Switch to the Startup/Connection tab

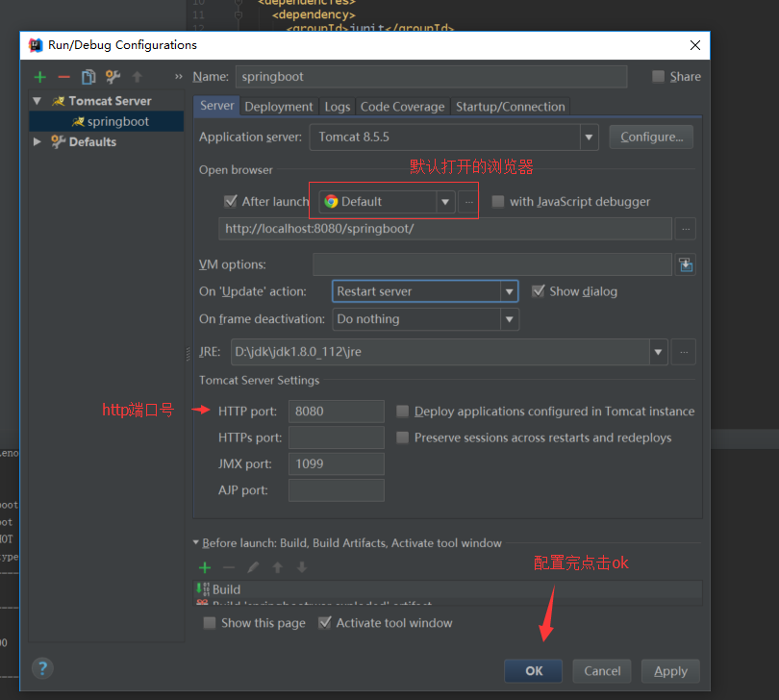click(511, 107)
